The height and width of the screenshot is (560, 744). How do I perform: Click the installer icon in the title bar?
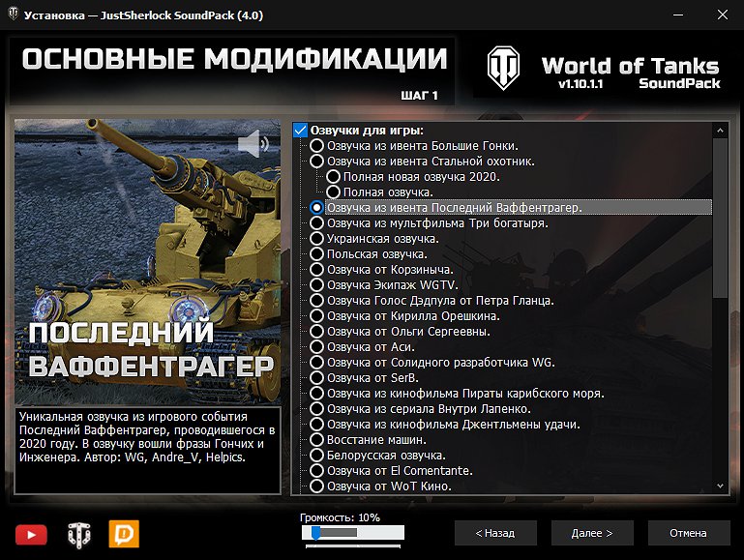tap(14, 15)
